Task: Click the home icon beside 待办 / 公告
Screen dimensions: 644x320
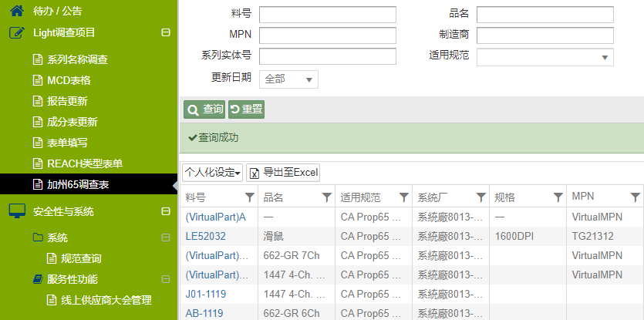Action: click(x=16, y=11)
